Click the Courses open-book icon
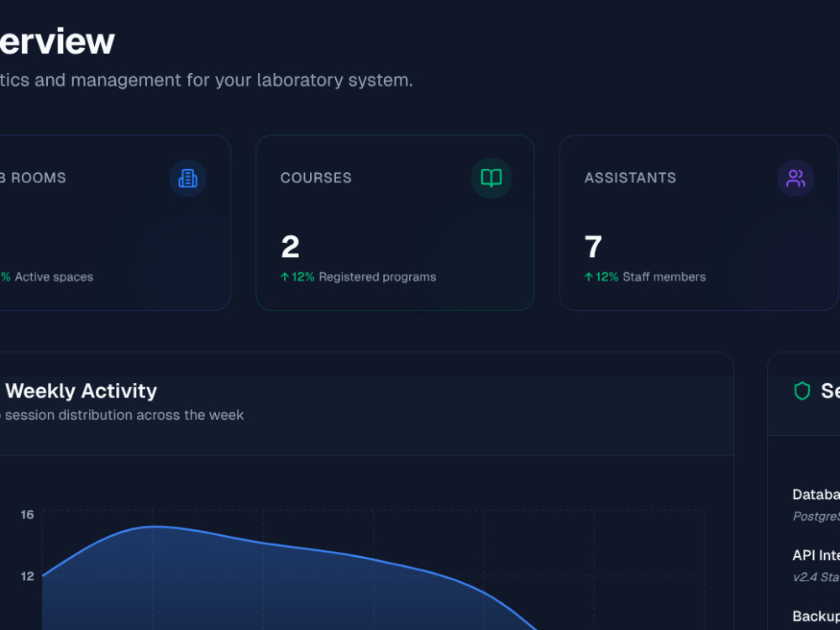 [x=491, y=178]
